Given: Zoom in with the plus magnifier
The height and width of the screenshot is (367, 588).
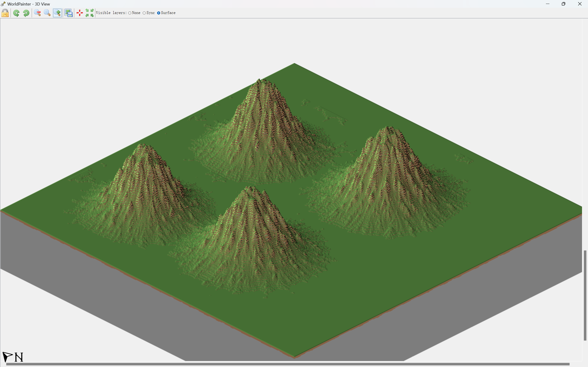Looking at the screenshot, I should click(57, 13).
